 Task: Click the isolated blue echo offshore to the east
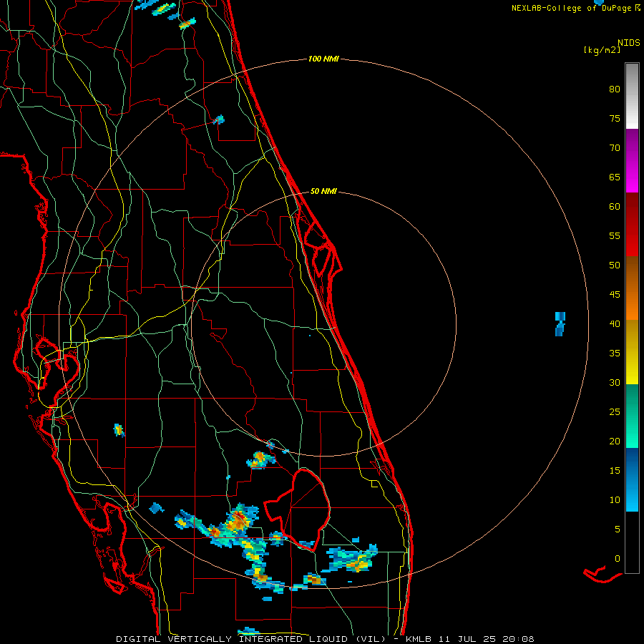(x=560, y=324)
